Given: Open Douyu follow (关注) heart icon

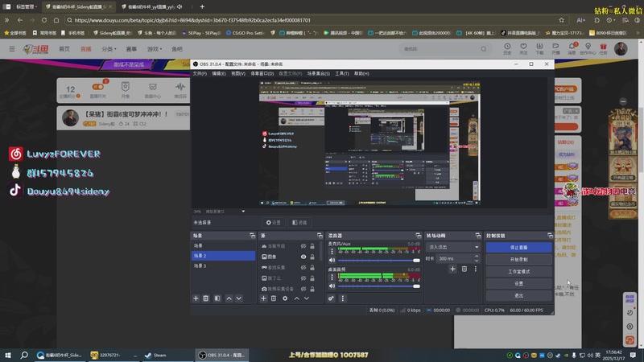Looking at the screenshot, I should pyautogui.click(x=523, y=48).
